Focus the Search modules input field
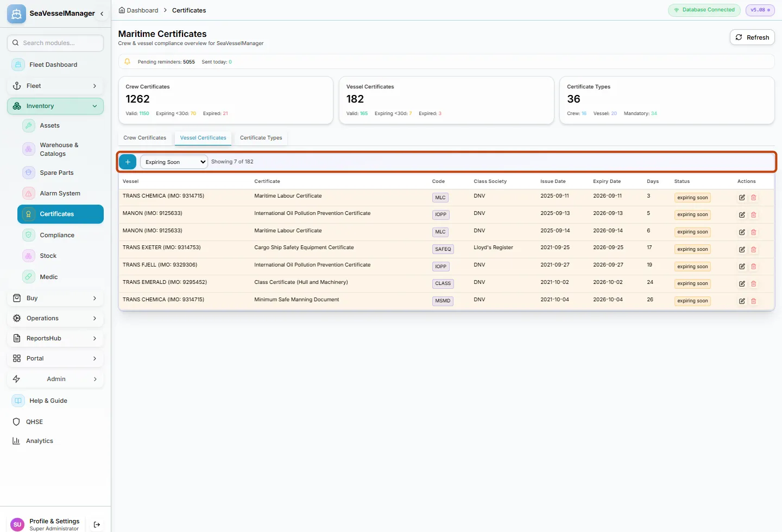 click(55, 43)
